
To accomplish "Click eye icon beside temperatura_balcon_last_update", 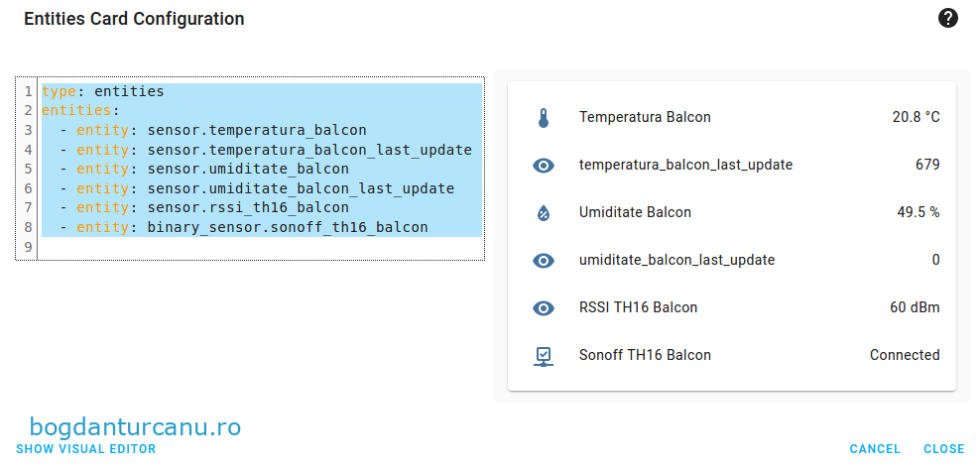I will (x=544, y=166).
